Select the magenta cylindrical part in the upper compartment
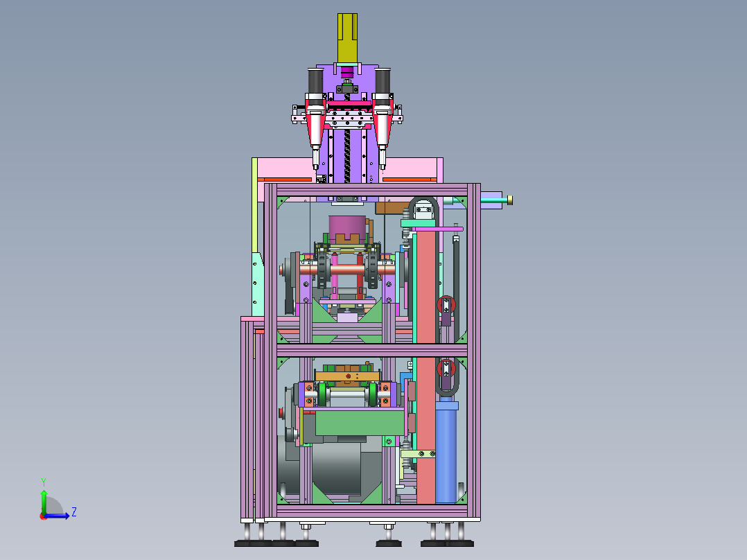 (346, 229)
